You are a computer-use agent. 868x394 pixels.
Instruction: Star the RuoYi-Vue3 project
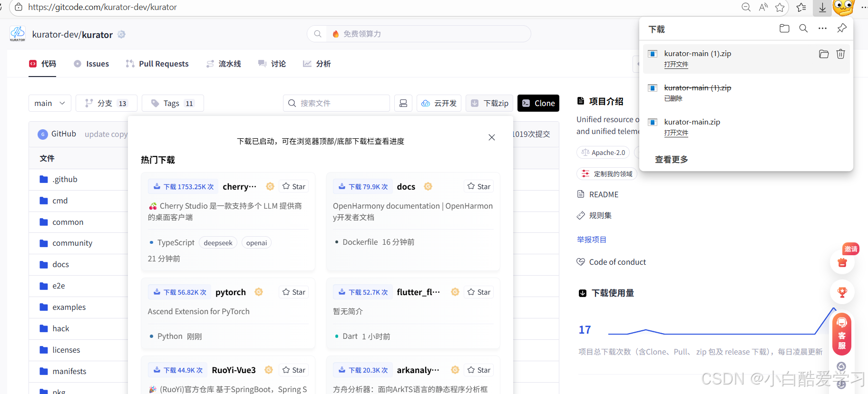pyautogui.click(x=294, y=370)
